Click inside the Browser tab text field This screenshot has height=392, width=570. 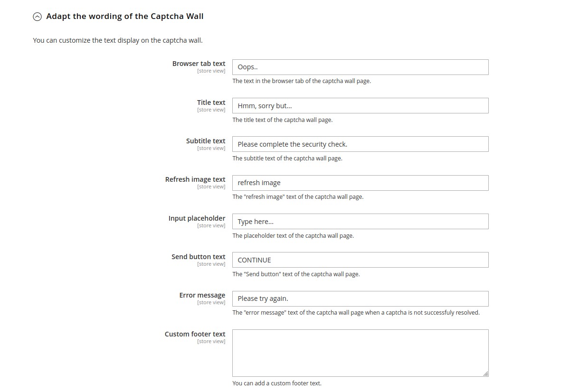pos(360,67)
